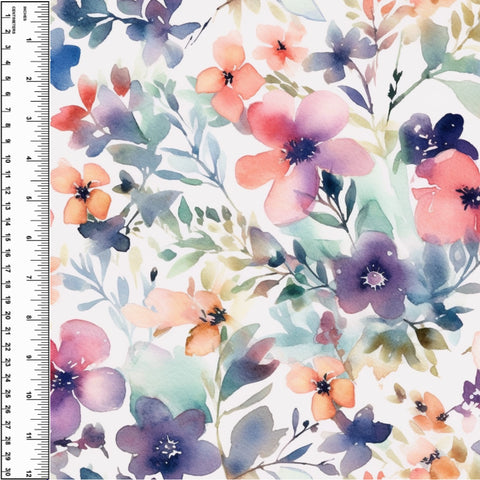Click the 30 centimeter number on the ruler
The height and width of the screenshot is (480, 480).
click(x=8, y=472)
